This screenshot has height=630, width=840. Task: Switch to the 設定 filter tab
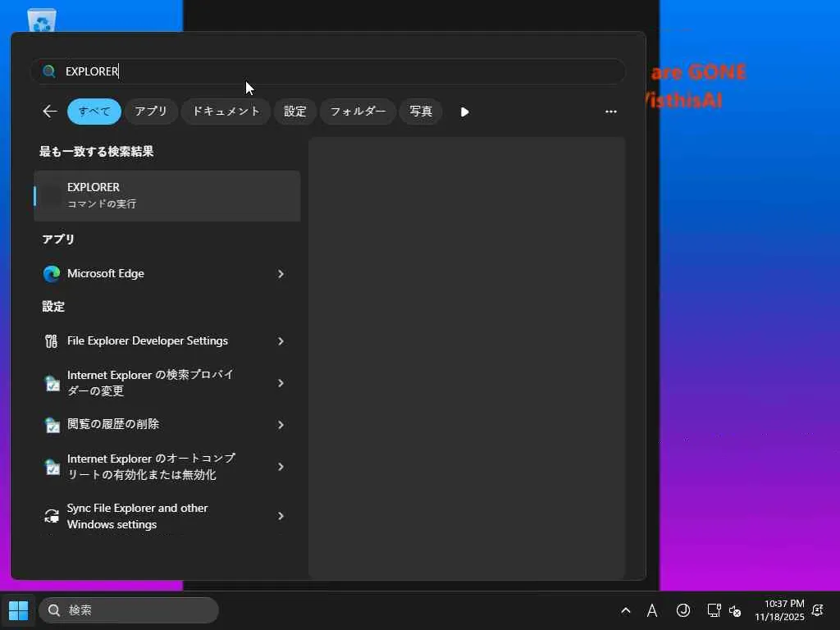click(x=294, y=112)
